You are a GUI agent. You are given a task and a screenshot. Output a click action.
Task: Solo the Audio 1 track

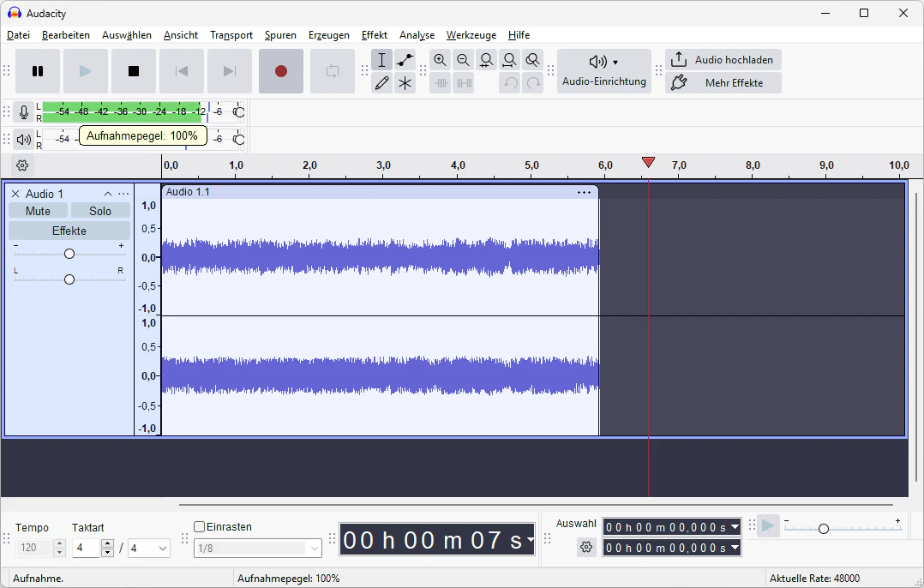click(100, 211)
